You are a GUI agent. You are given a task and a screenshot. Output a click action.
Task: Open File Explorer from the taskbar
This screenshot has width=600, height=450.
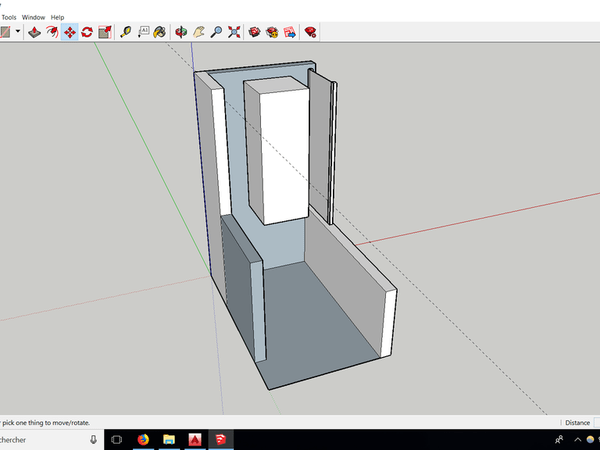pyautogui.click(x=169, y=440)
